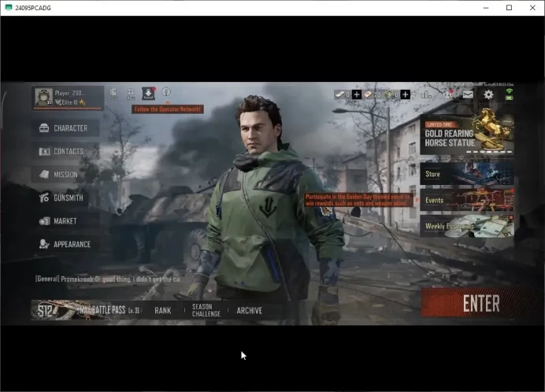Select the silver bar currency icon
This screenshot has width=545, height=392.
tap(339, 94)
